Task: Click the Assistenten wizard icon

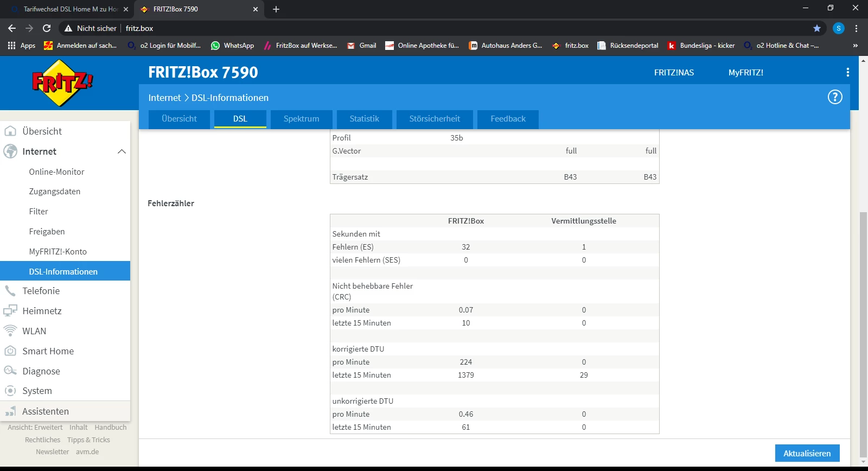Action: click(x=10, y=411)
